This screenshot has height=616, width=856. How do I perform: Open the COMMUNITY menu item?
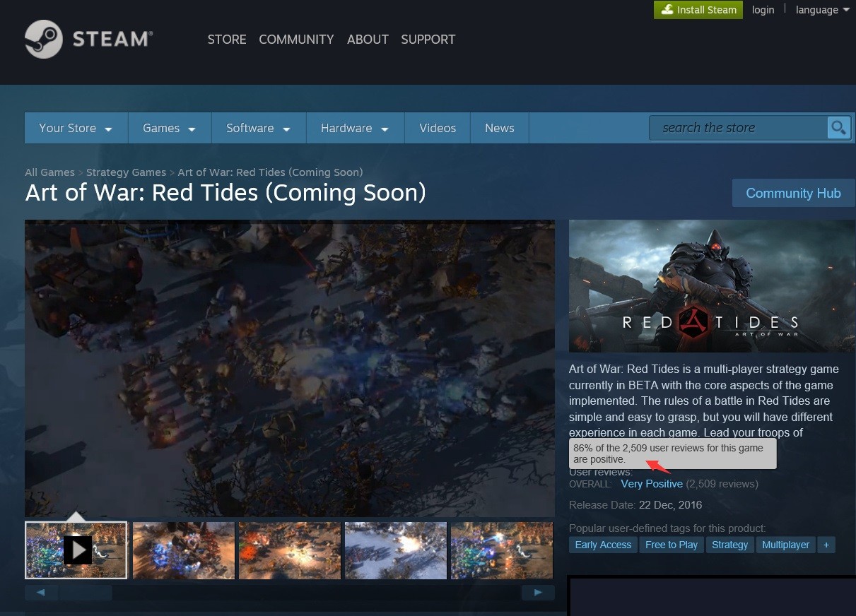coord(296,40)
